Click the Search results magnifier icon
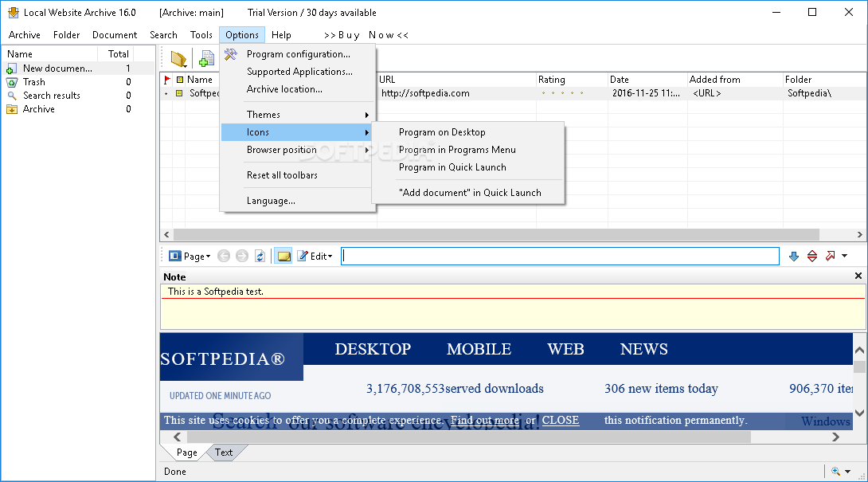 point(12,96)
